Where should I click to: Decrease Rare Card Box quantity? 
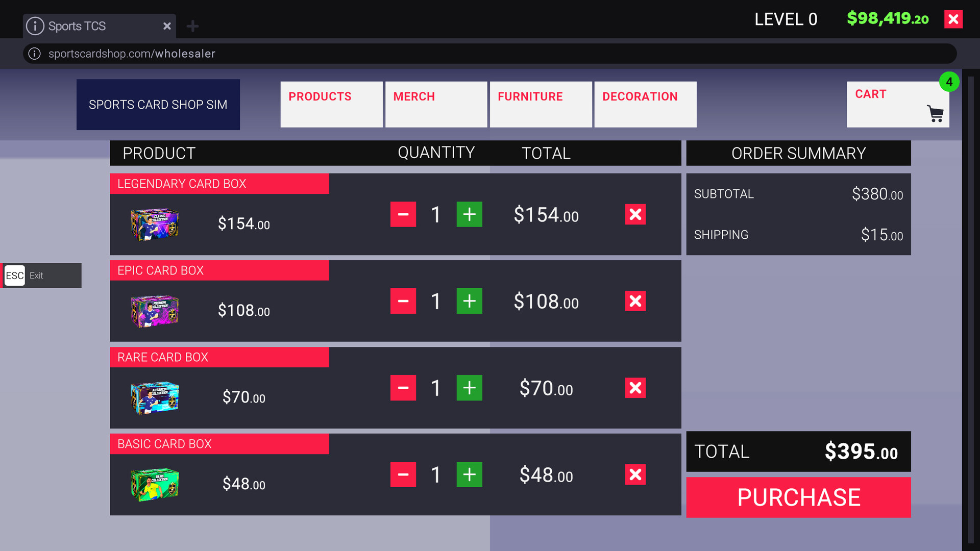click(403, 388)
